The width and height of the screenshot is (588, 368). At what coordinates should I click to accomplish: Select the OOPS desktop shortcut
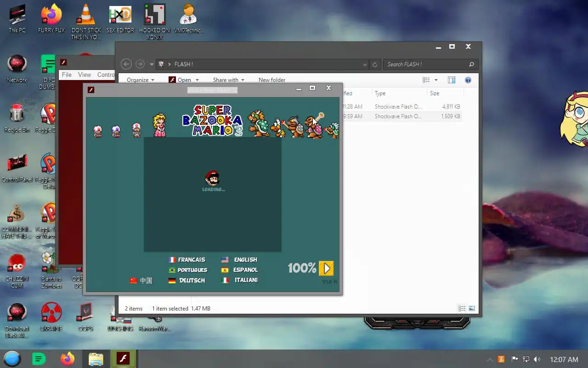coord(86,317)
